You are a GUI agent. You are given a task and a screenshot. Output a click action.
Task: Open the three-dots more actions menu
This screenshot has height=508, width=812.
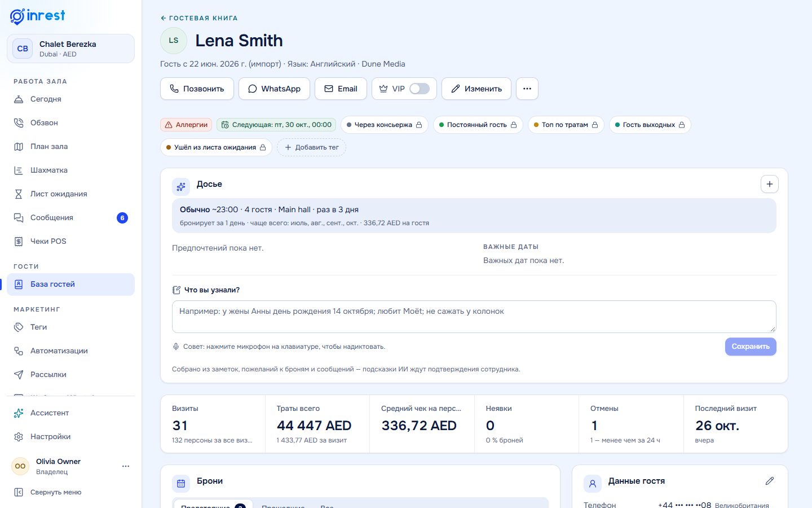tap(527, 89)
